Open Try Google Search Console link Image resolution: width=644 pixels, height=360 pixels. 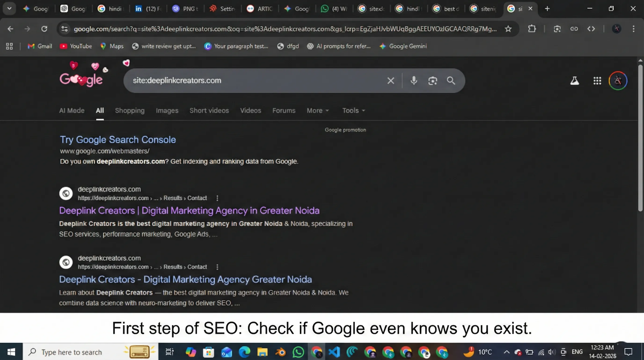(118, 140)
